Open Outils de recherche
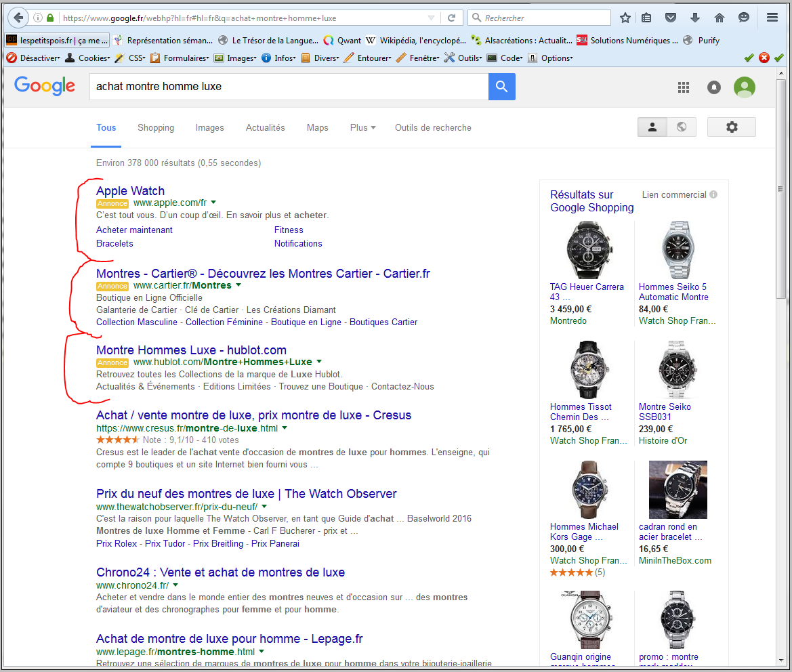The width and height of the screenshot is (792, 672). click(433, 128)
